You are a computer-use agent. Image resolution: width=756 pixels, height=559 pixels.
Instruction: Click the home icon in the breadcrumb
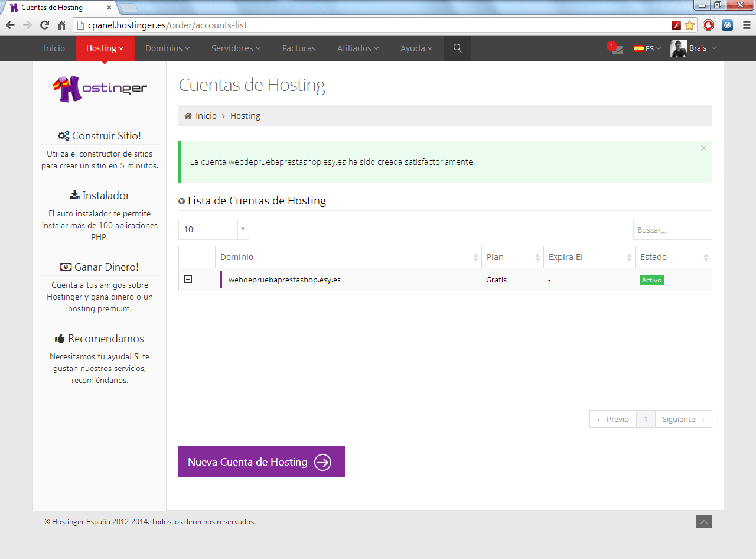188,116
